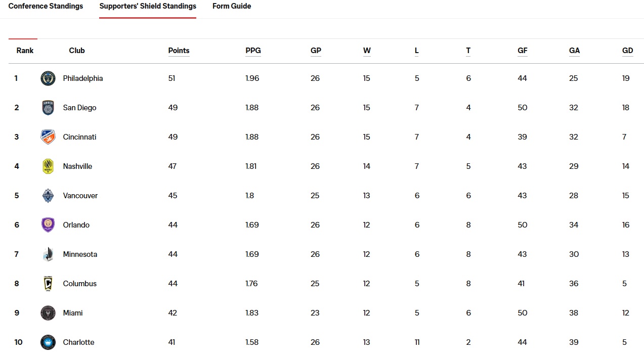Click the Nashville SC yellow crest
Image resolution: width=644 pixels, height=358 pixels.
(x=48, y=166)
